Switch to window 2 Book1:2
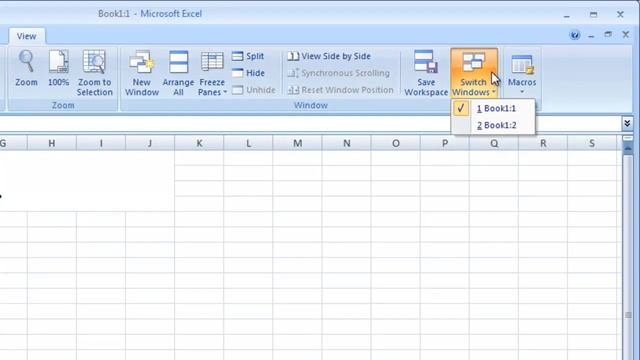Viewport: 640px width, 360px height. 493,125
